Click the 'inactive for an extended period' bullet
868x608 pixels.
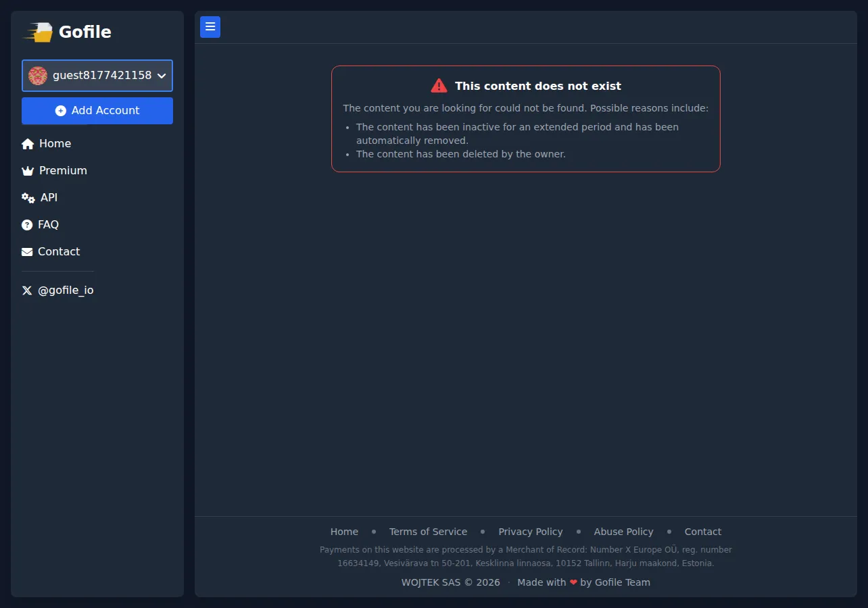(x=518, y=134)
